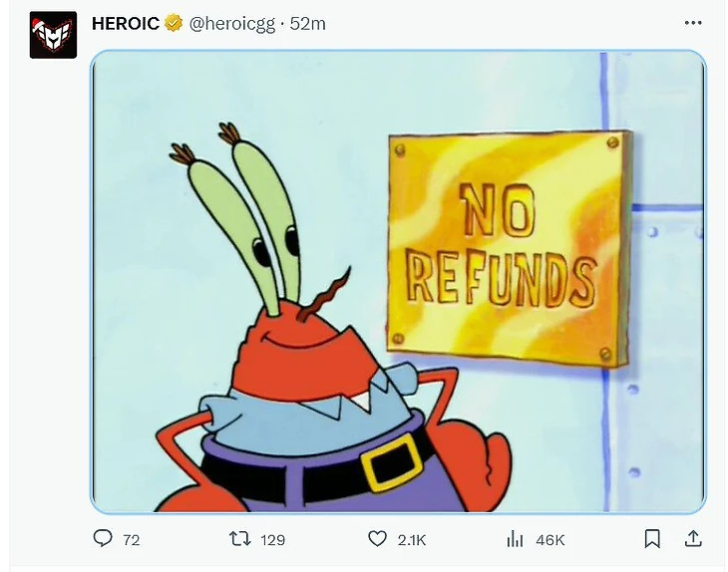The width and height of the screenshot is (728, 572).
Task: Open the @heroicgg handle link
Action: 232,24
